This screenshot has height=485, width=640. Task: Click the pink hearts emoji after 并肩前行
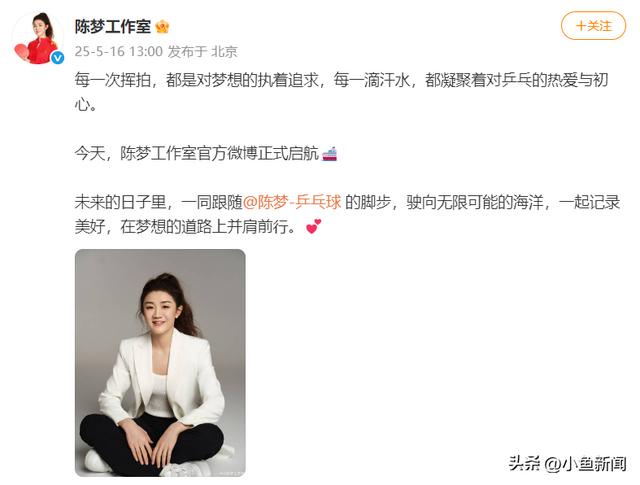(x=313, y=226)
